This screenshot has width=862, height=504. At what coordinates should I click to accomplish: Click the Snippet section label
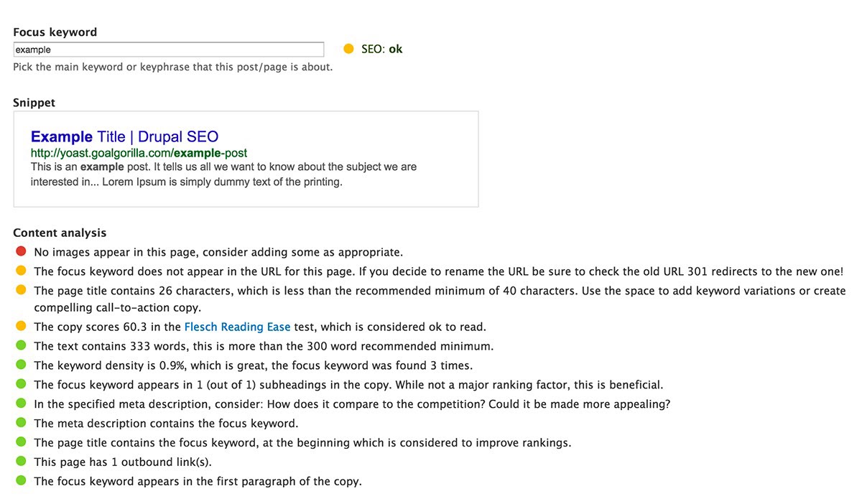coord(34,102)
